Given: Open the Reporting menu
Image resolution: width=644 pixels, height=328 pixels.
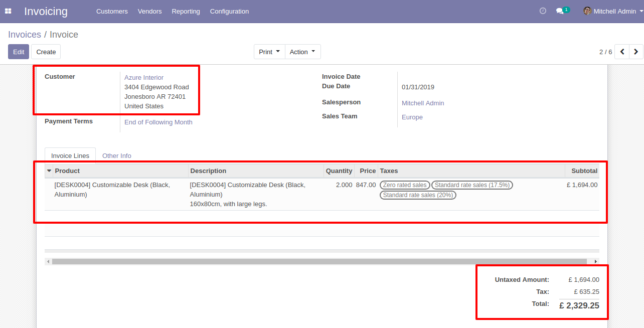Looking at the screenshot, I should point(186,11).
